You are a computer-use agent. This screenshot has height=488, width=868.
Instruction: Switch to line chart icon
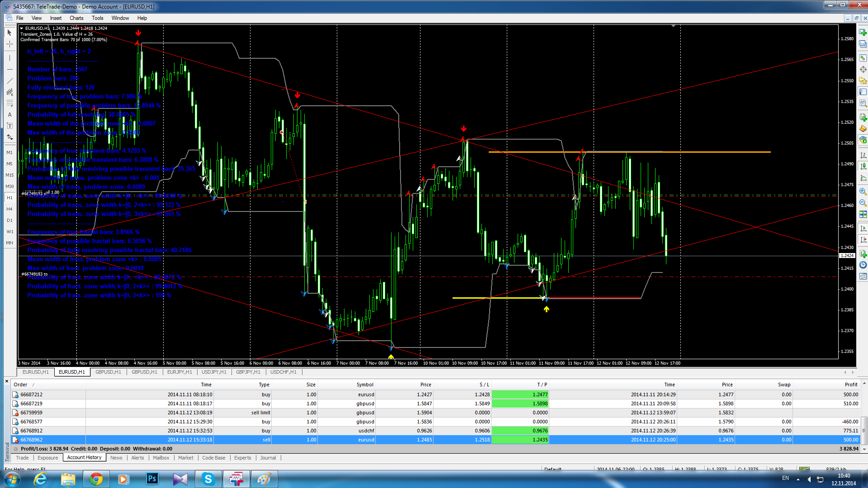click(x=863, y=178)
